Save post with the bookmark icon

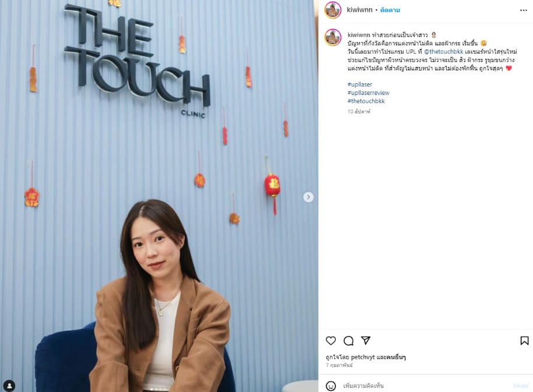coord(524,340)
